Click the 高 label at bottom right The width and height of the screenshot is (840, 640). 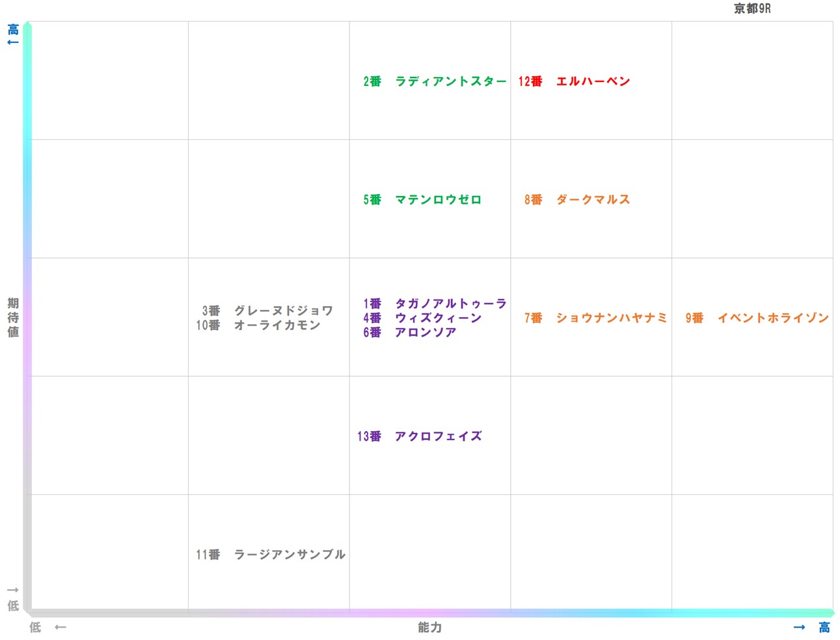pos(823,627)
